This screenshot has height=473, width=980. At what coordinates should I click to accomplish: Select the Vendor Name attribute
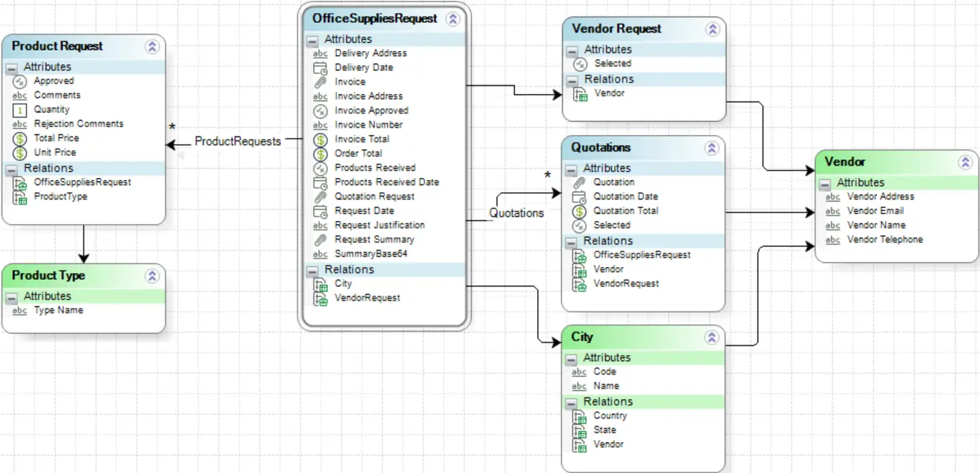click(x=876, y=225)
